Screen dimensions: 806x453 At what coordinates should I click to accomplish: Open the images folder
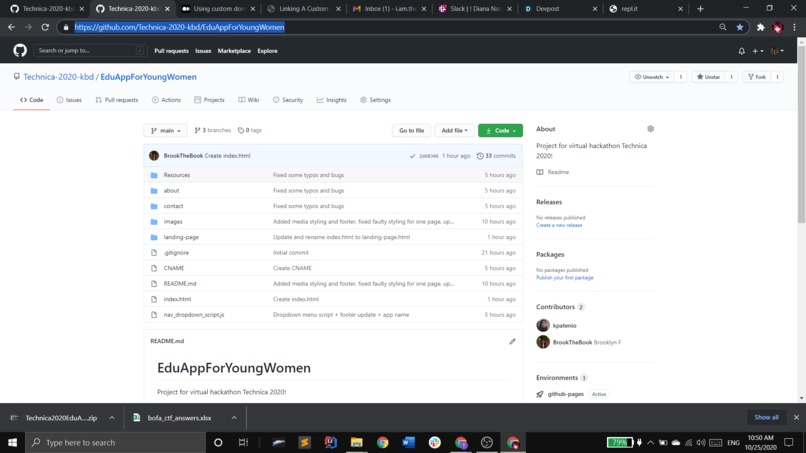[x=173, y=222]
